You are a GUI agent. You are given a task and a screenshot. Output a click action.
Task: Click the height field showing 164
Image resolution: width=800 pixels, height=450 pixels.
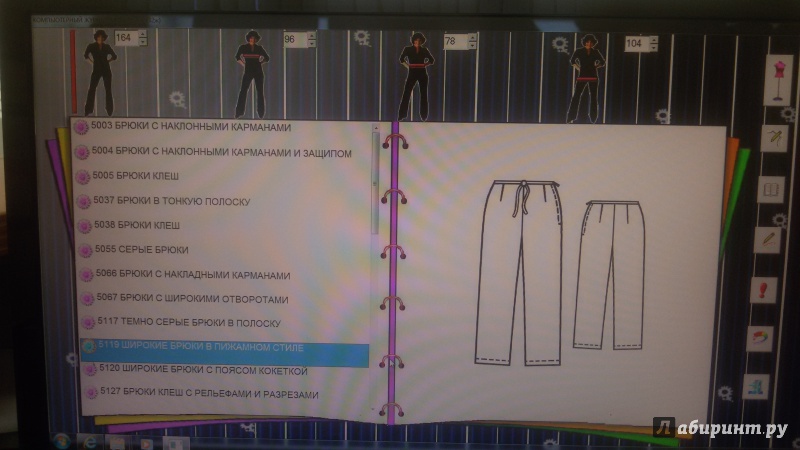[127, 38]
